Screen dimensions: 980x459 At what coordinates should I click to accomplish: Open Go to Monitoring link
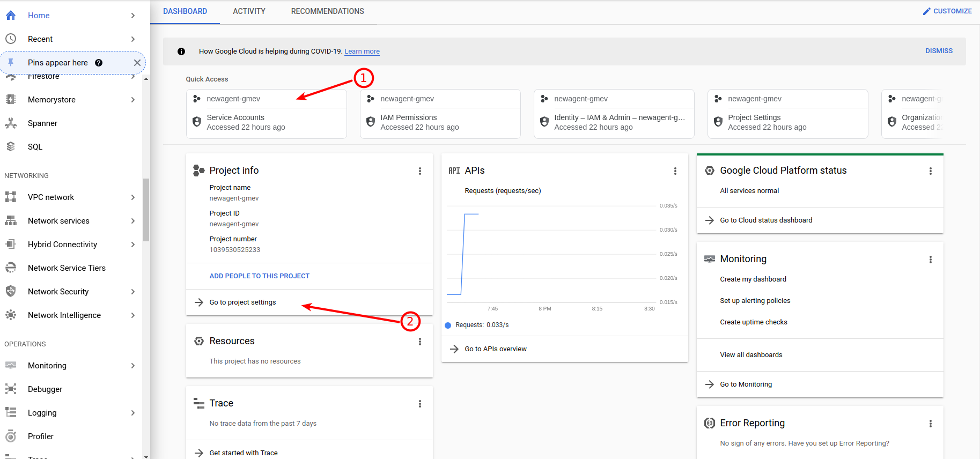pos(746,384)
